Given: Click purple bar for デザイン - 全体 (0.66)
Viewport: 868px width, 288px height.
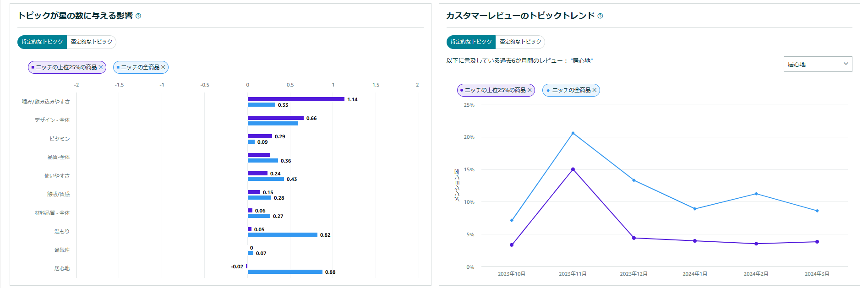Looking at the screenshot, I should pyautogui.click(x=276, y=118).
